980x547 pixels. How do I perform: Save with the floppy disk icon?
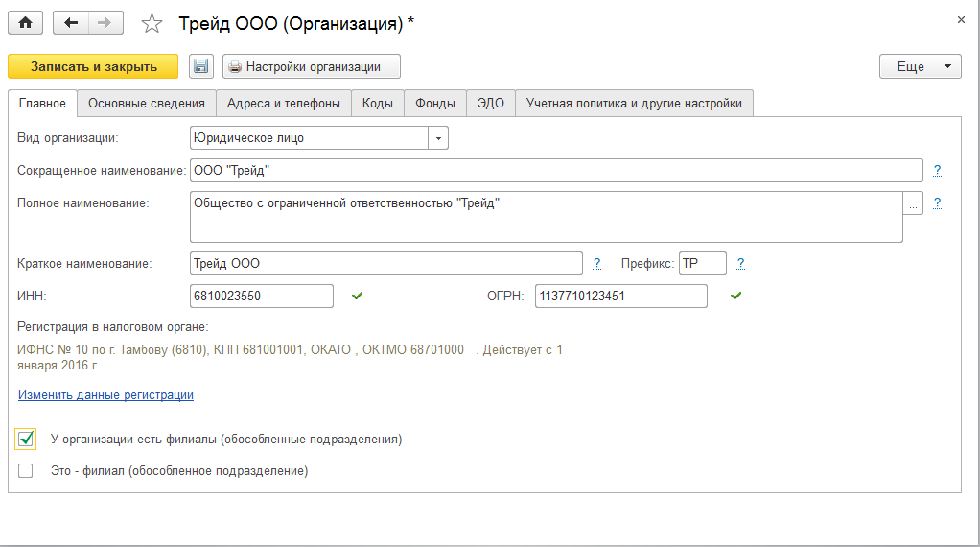pyautogui.click(x=200, y=66)
